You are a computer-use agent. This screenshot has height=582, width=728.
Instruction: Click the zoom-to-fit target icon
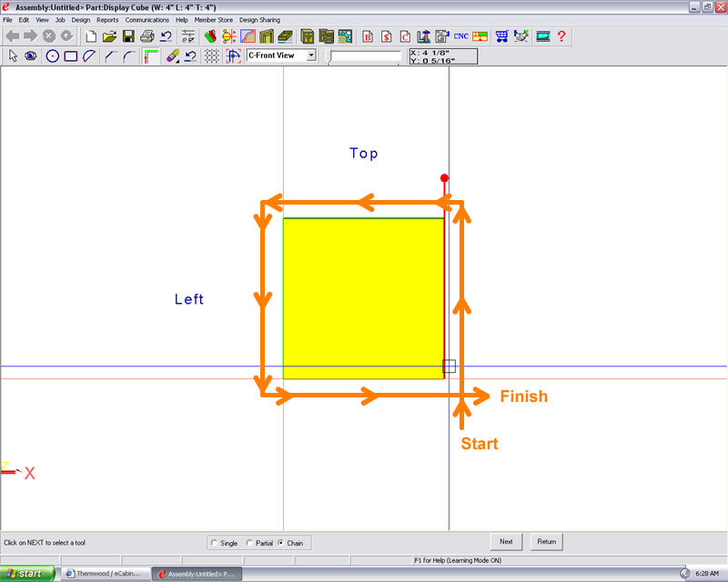(x=233, y=56)
